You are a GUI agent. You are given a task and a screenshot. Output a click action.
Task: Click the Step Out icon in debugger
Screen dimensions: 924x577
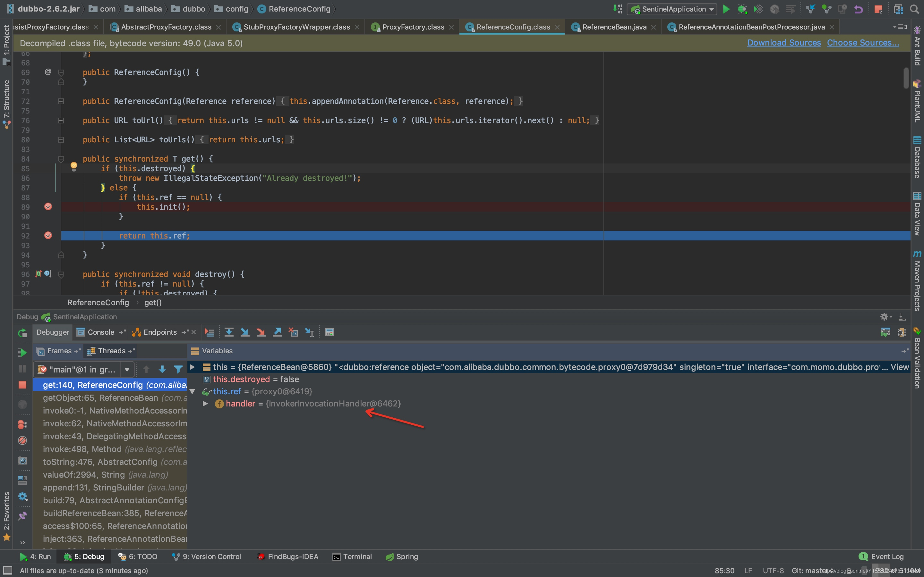[276, 332]
